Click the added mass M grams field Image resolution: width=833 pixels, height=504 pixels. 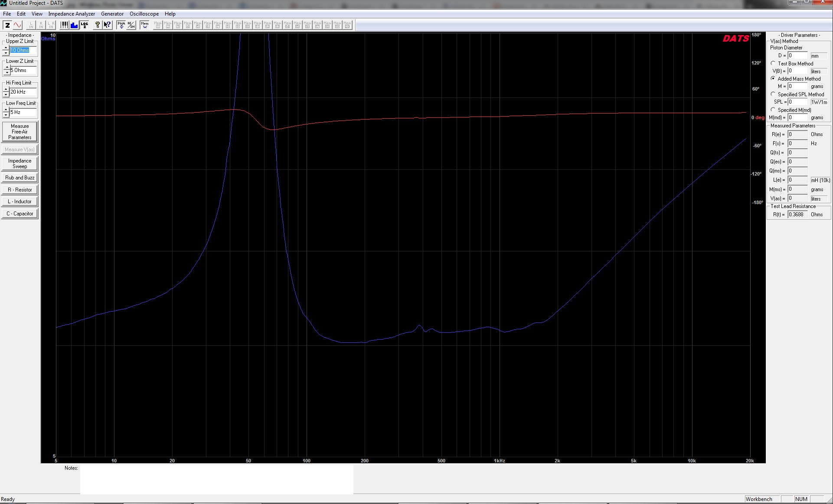(x=797, y=86)
